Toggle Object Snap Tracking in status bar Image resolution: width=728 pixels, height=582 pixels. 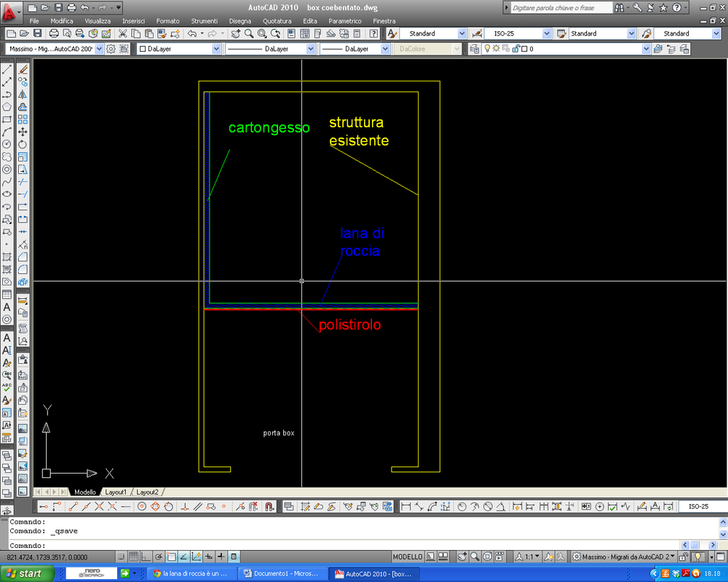(184, 557)
